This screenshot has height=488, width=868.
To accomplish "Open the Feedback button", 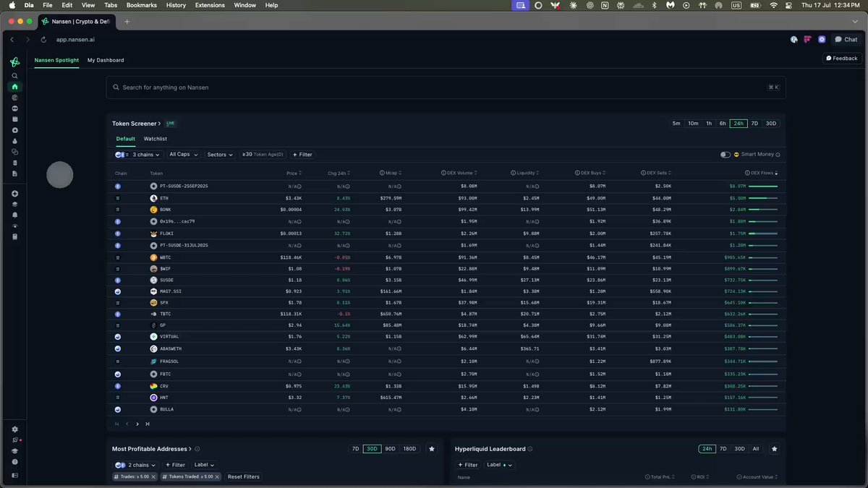I will point(842,59).
